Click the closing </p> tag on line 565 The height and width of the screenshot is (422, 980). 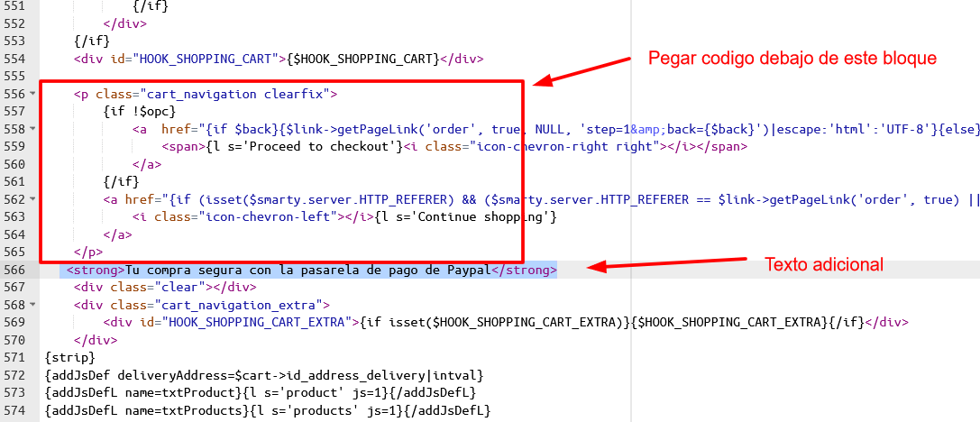coord(88,252)
